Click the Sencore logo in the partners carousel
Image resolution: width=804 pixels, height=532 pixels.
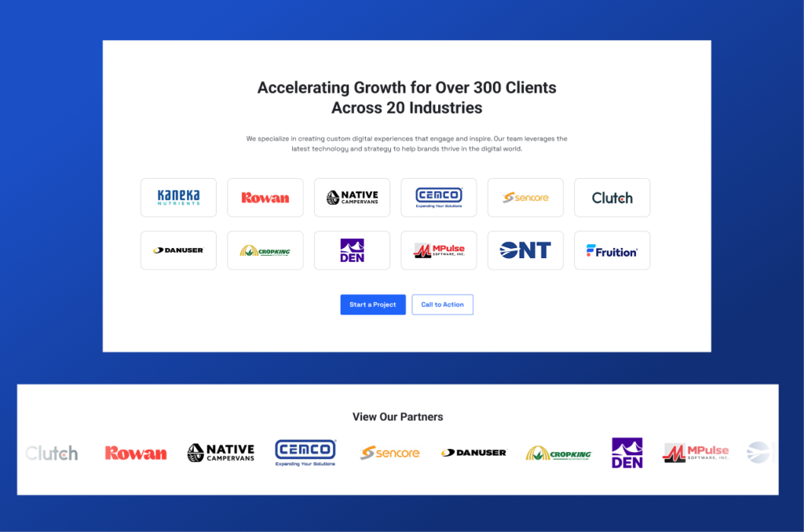[x=390, y=453]
